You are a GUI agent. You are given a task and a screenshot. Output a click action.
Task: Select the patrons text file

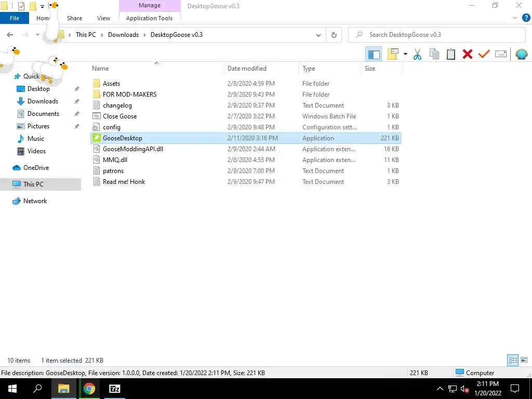[x=113, y=171]
